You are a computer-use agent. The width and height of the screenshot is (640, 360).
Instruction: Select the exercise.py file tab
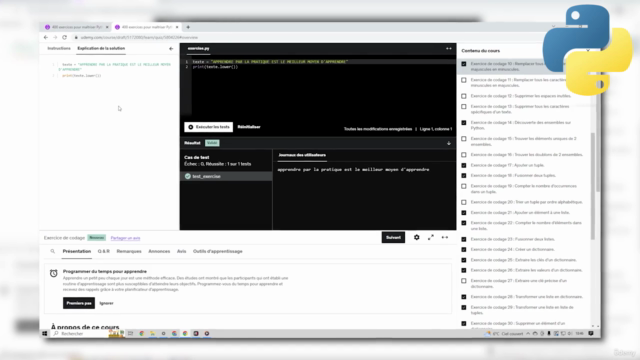198,48
